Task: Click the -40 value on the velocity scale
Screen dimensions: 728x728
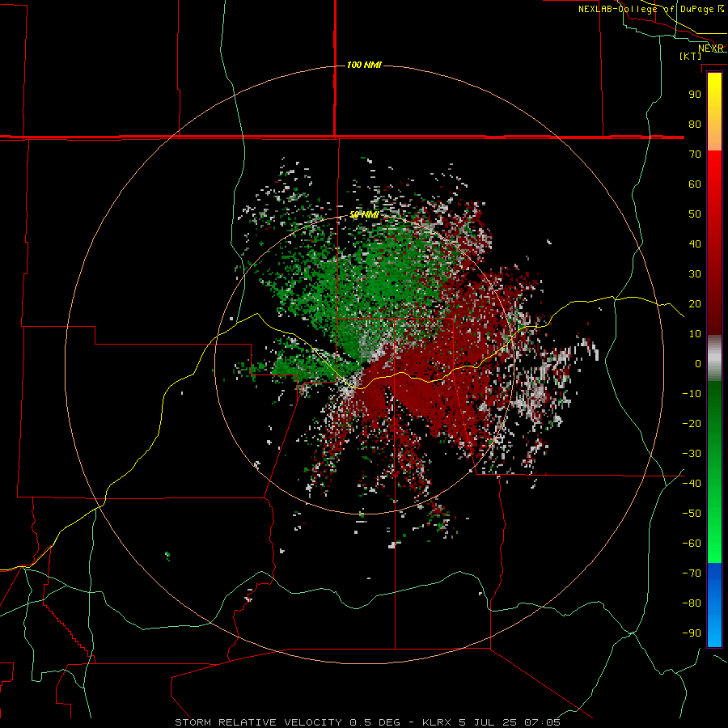Action: coord(692,484)
